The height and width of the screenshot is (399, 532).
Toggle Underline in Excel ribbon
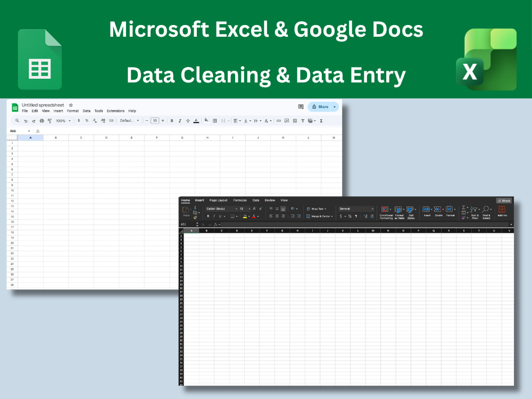(x=220, y=216)
